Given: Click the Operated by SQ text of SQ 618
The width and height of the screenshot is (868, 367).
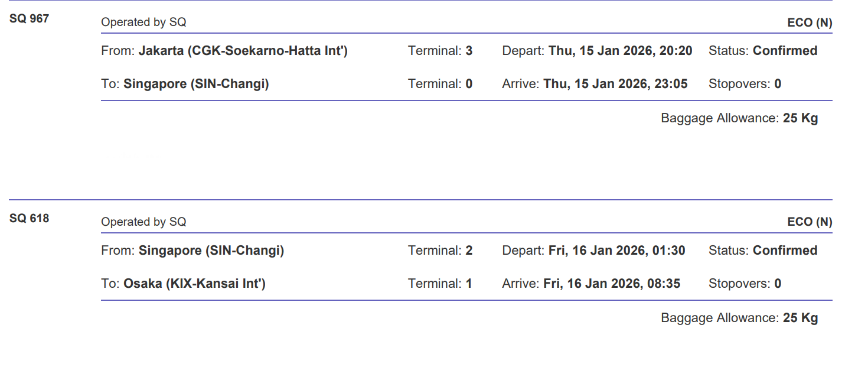Looking at the screenshot, I should pos(143,222).
